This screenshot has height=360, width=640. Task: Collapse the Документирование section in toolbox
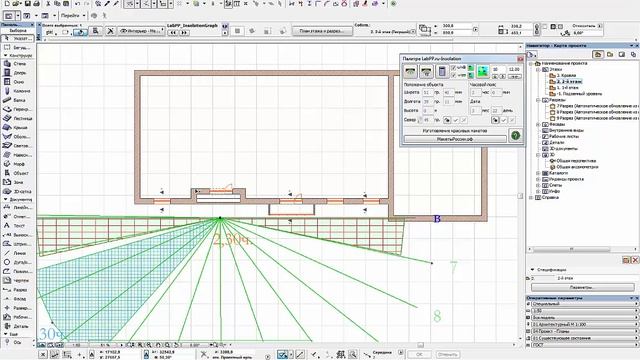pos(6,200)
